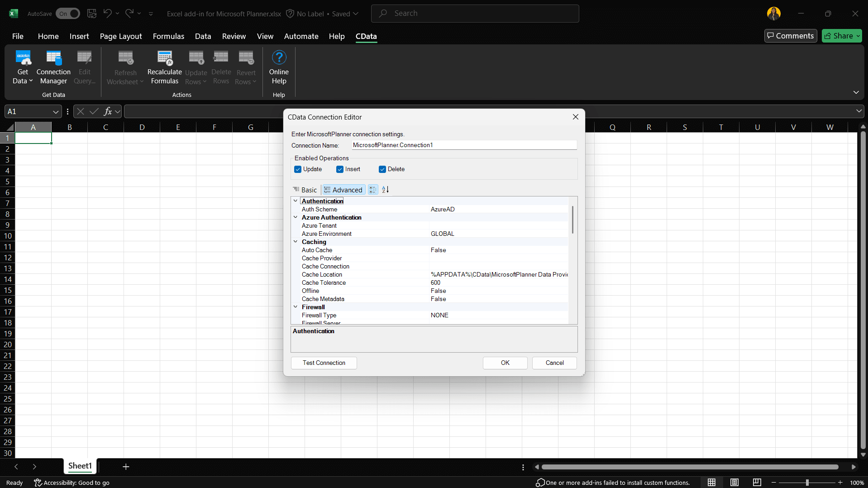
Task: Switch to Page Break Preview view
Action: [x=757, y=483]
